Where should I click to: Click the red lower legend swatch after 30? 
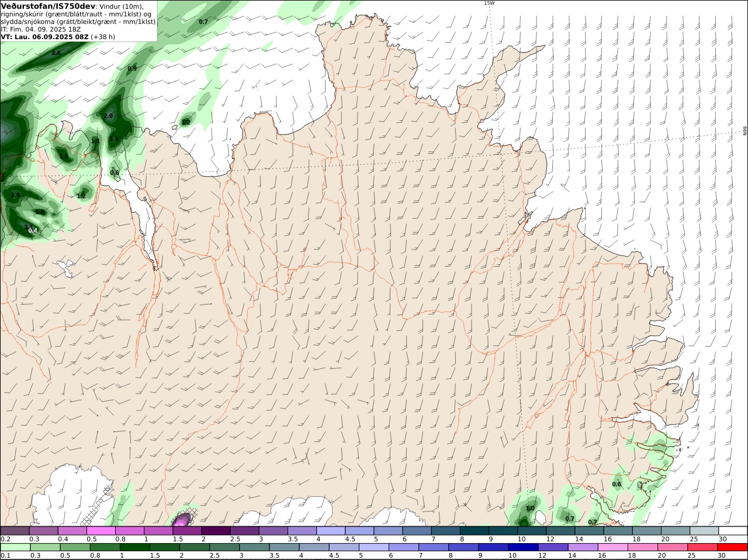pos(733,547)
